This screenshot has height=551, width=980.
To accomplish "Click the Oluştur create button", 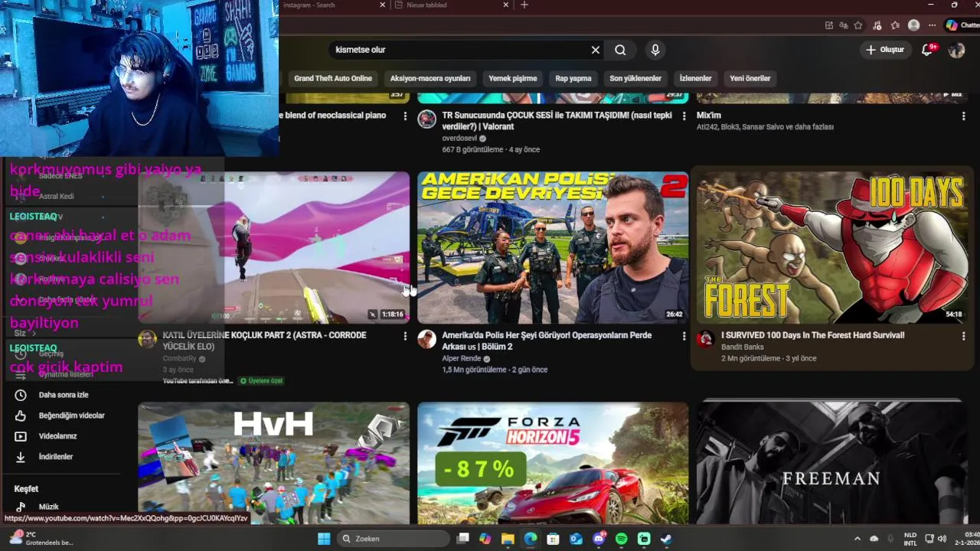I will click(885, 50).
